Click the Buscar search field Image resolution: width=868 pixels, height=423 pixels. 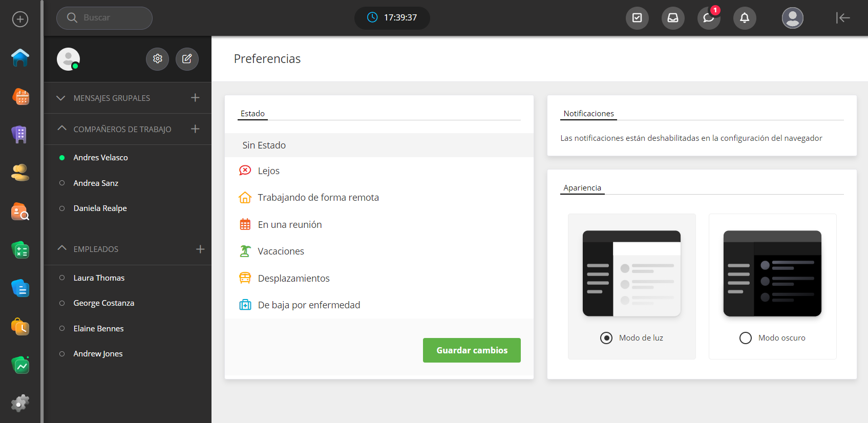pyautogui.click(x=104, y=18)
